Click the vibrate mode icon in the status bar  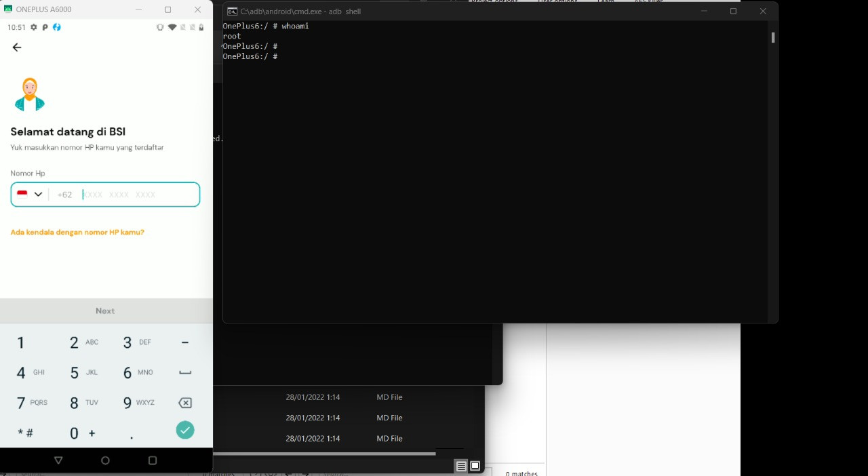click(160, 27)
